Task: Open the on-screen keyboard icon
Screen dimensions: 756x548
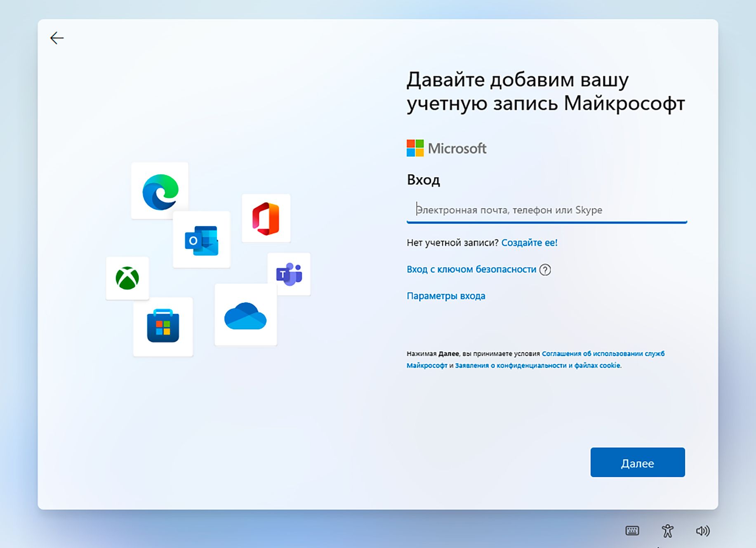Action: click(632, 530)
